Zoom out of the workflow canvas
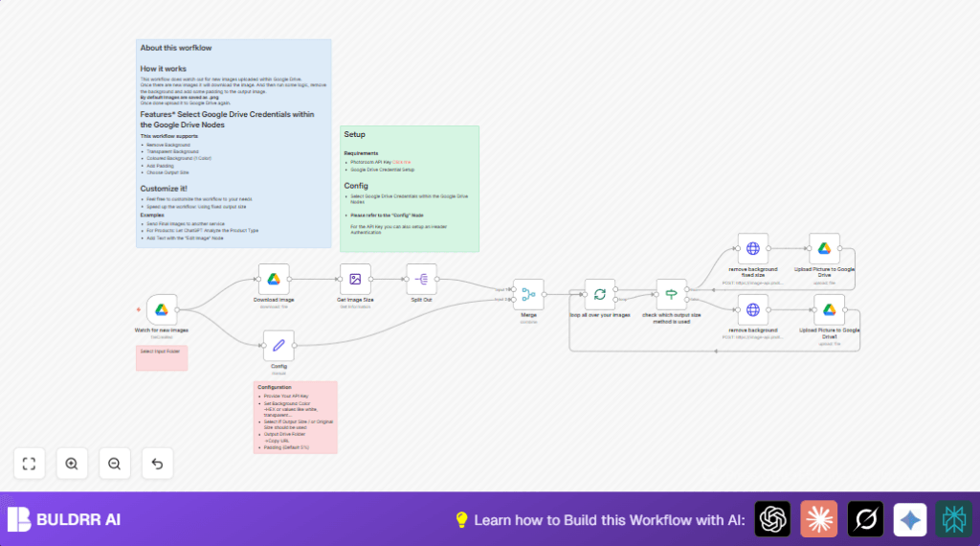The height and width of the screenshot is (546, 980). click(x=114, y=464)
